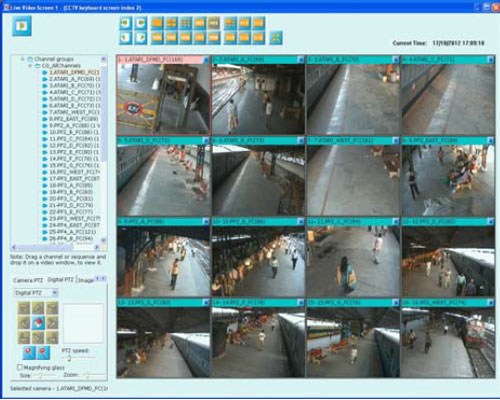The image size is (500, 400).
Task: Click the 15PF2_G_FC camera video feed
Action: (x=353, y=342)
